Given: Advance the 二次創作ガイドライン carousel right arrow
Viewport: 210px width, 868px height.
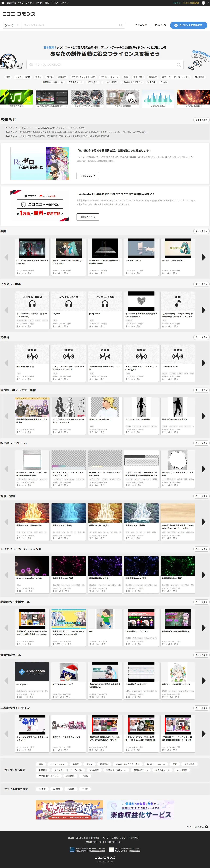Looking at the screenshot, I should click(x=204, y=734).
